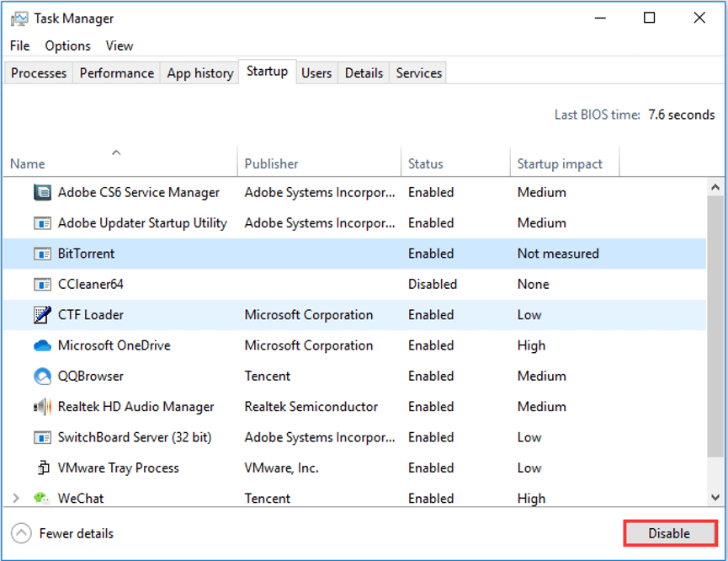Click the VMware Tray Process icon
Screen dimensions: 728x561
pos(43,467)
